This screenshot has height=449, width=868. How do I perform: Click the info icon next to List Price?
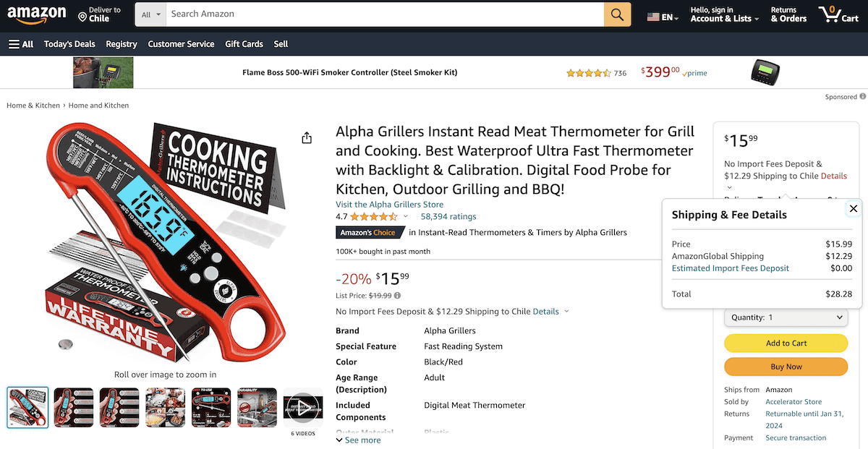(397, 295)
